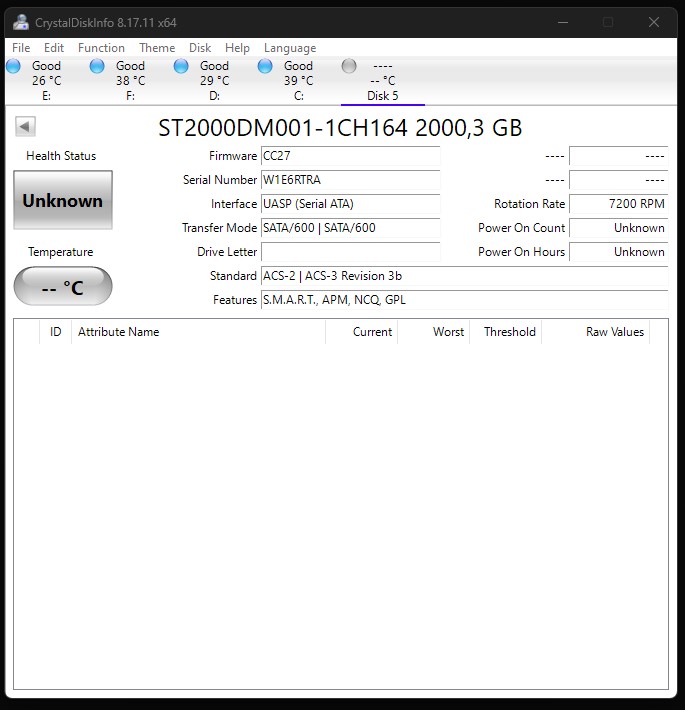685x710 pixels.
Task: Click the Power On Count value Unknown
Action: tap(618, 228)
